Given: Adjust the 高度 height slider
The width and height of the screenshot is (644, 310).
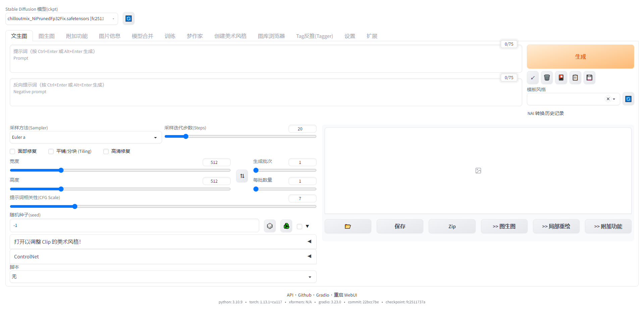Looking at the screenshot, I should pos(120,189).
